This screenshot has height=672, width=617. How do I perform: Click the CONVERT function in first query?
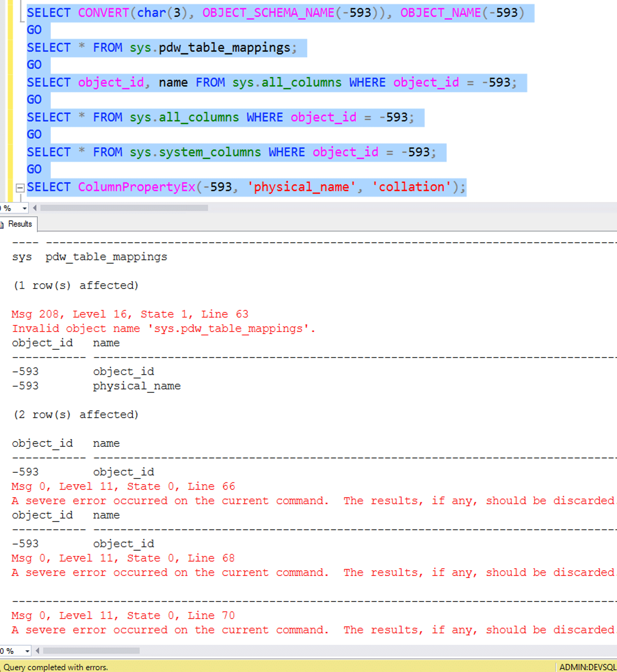pos(103,13)
